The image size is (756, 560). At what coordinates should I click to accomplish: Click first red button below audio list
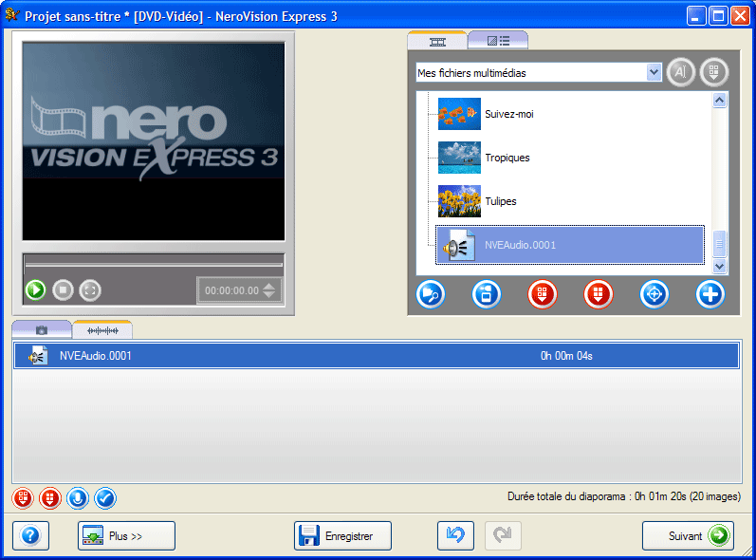(x=23, y=498)
